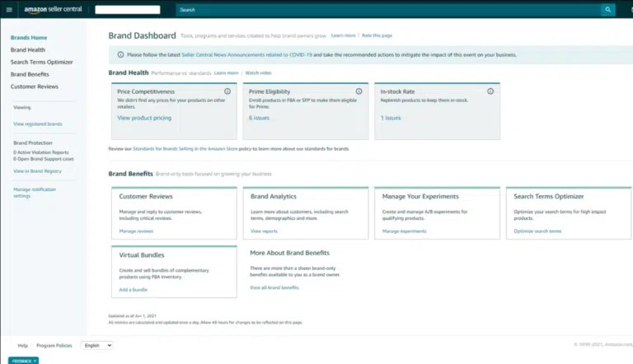This screenshot has height=364, width=633.
Task: Click '0 Active Violation Reports' text
Action: click(40, 152)
